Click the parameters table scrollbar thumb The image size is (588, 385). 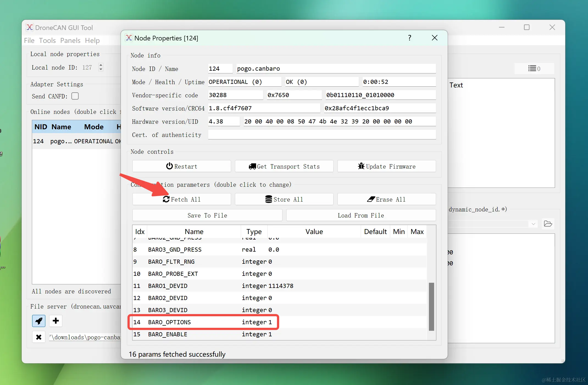pyautogui.click(x=431, y=306)
